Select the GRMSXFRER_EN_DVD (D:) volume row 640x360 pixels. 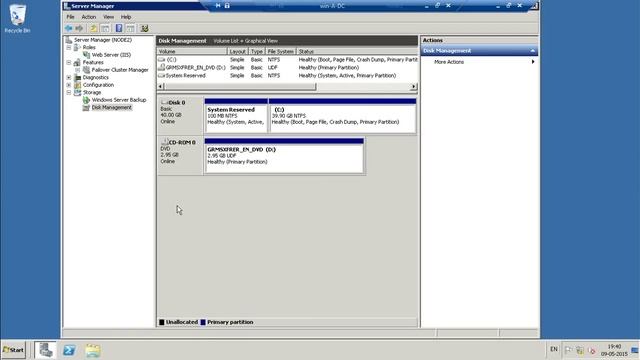[x=287, y=67]
